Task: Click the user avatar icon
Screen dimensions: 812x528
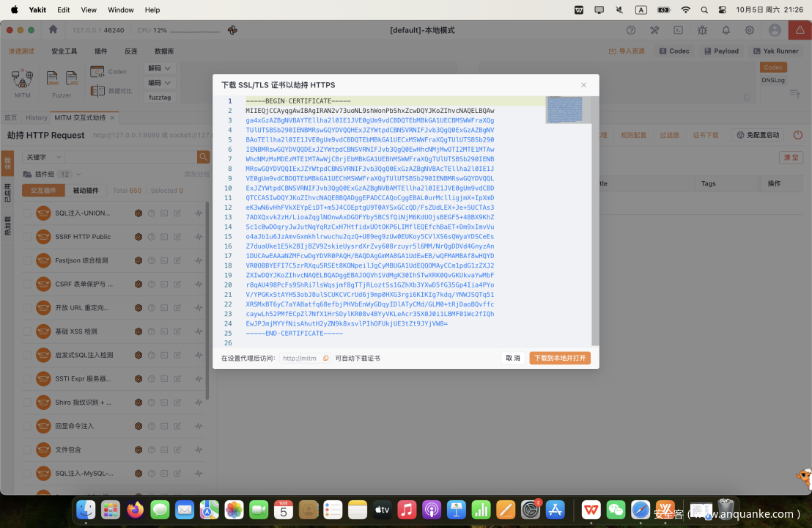Action: 775,30
